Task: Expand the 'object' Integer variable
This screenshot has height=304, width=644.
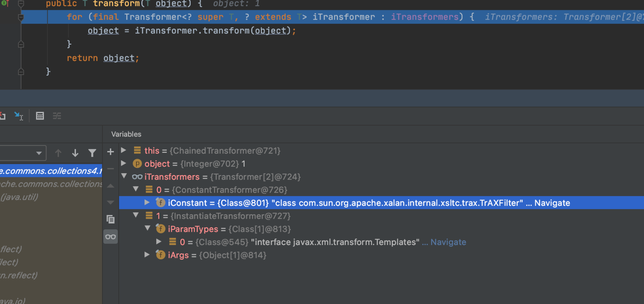Action: coord(124,164)
